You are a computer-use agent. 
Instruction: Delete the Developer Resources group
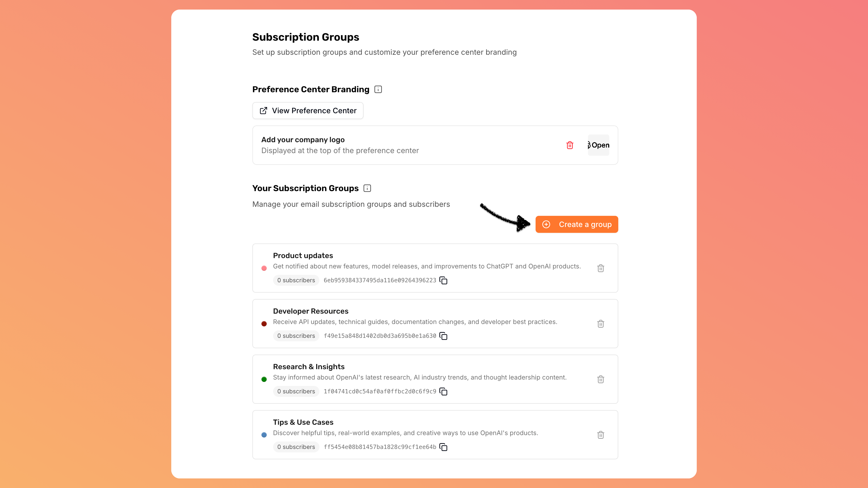(x=601, y=324)
